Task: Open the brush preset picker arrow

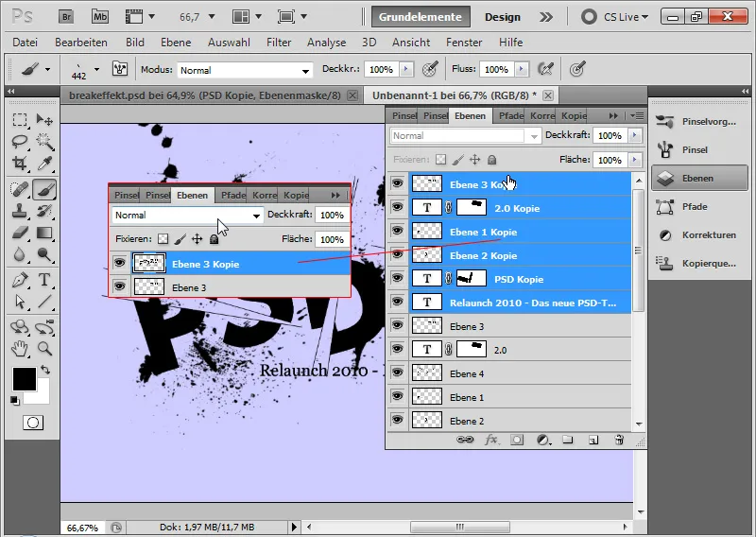Action: (97, 69)
